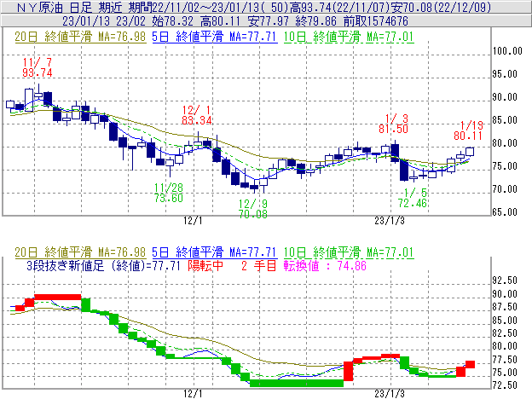
Task: Click the 5日 終値平滑 MA=77.71 label in upper chart
Action: (x=215, y=37)
